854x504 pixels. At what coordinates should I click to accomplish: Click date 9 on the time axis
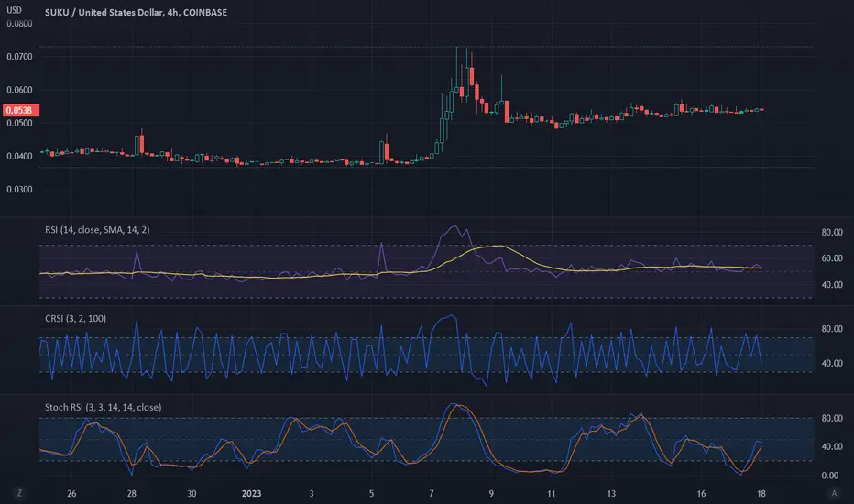[491, 494]
